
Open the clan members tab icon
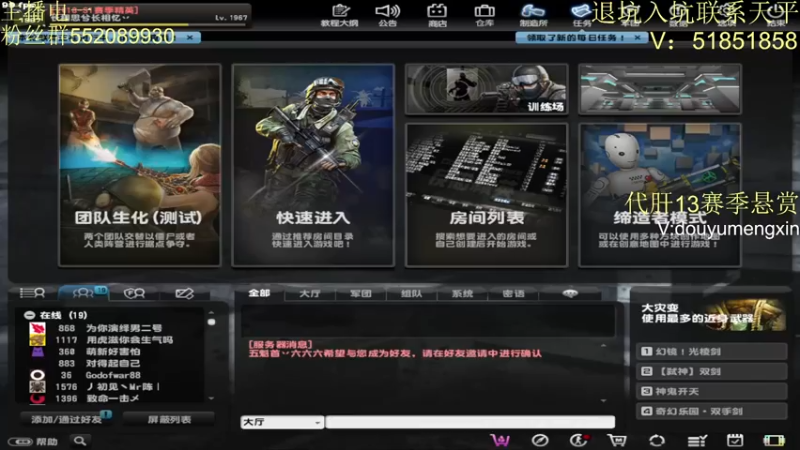(134, 293)
